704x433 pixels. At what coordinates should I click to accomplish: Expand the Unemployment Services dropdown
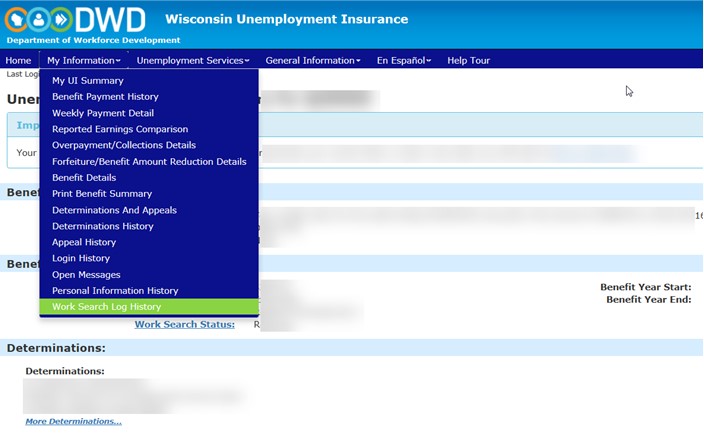[x=193, y=61]
